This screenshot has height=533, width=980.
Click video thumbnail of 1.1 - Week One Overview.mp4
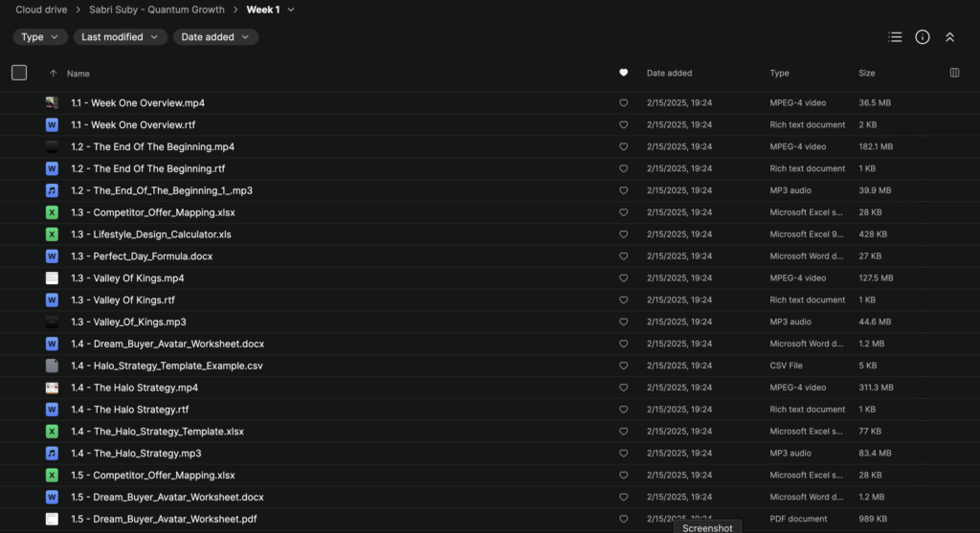[x=52, y=102]
